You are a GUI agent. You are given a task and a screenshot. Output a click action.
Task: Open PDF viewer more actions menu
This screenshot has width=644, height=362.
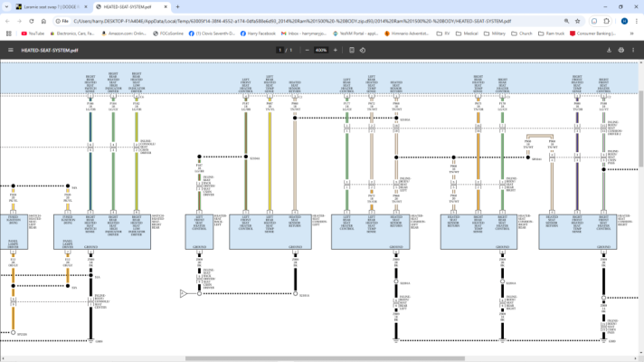[633, 50]
